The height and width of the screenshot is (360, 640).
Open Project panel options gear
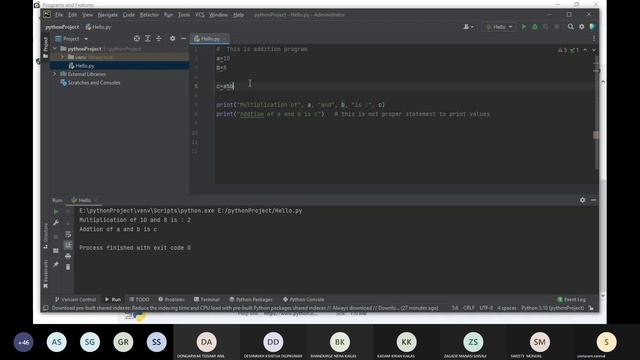(172, 38)
